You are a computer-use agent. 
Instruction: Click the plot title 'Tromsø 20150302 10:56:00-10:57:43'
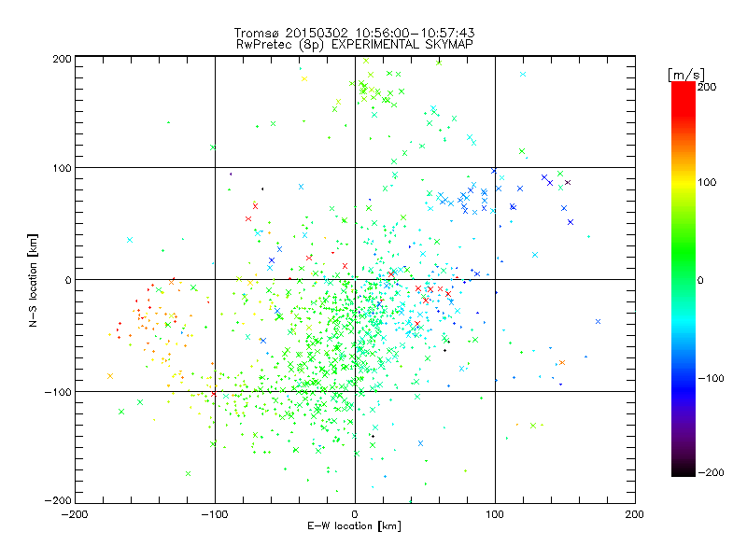point(354,33)
